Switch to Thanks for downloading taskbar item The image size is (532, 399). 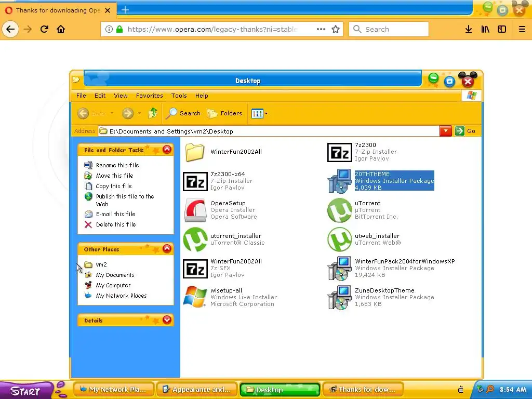coord(363,390)
